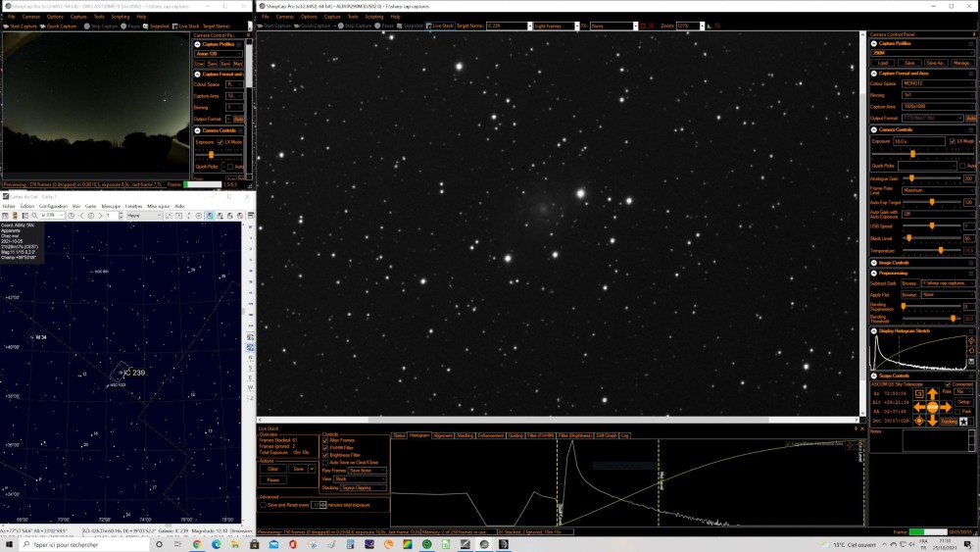Click the first toolbar icon in Cartes du Ciel
The height and width of the screenshot is (552, 980).
(x=5, y=216)
